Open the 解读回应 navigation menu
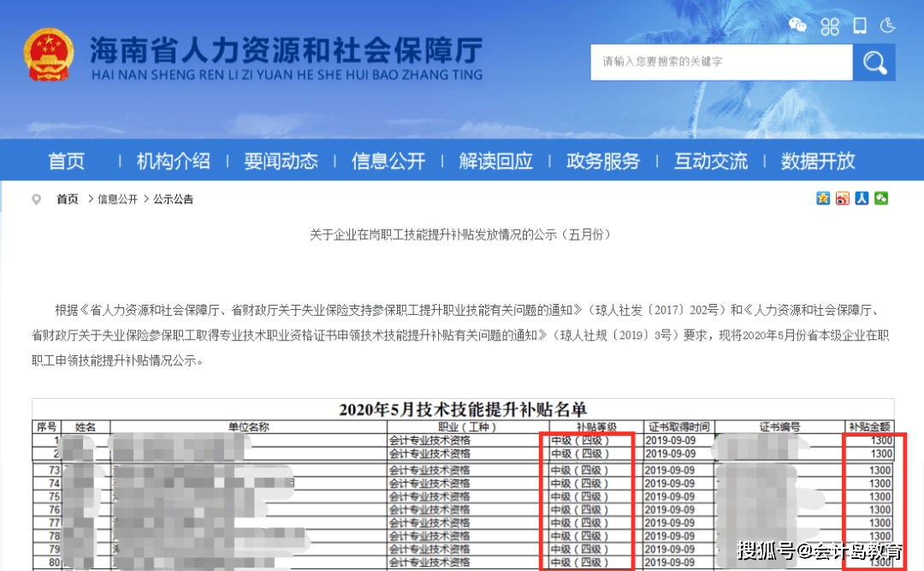924x571 pixels. (495, 160)
